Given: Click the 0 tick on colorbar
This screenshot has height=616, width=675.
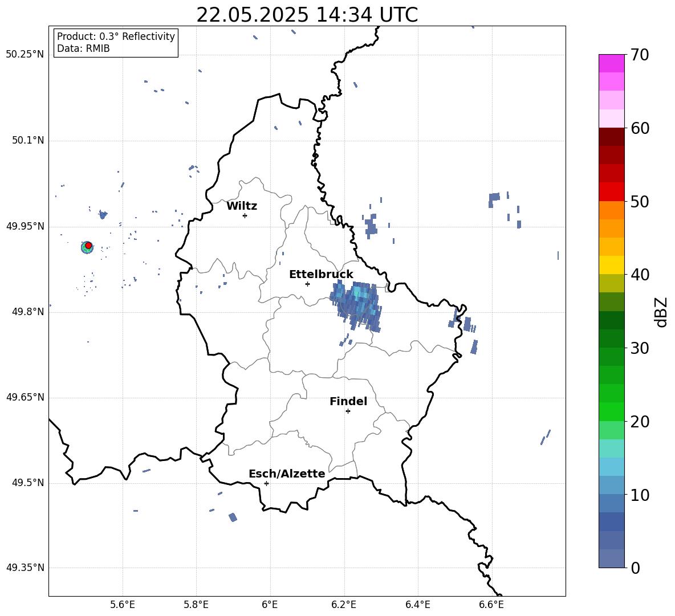Looking at the screenshot, I should click(x=636, y=568).
